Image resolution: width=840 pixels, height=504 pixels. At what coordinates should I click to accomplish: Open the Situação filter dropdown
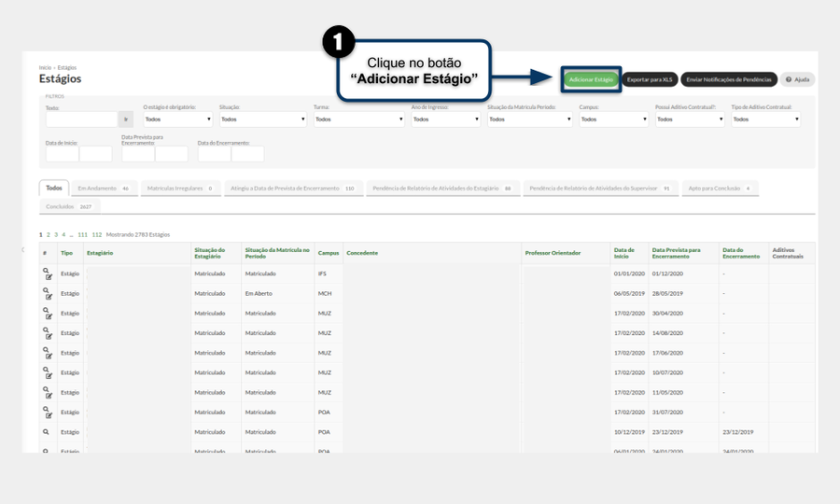tap(263, 119)
